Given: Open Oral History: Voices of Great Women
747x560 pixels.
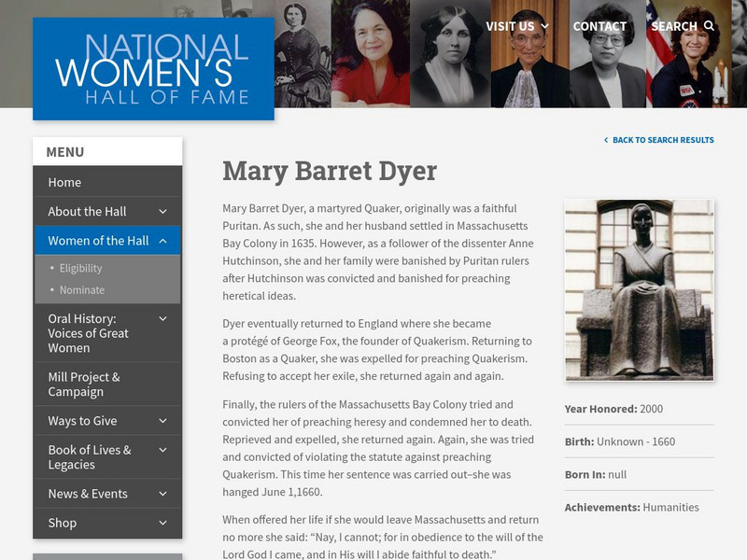Looking at the screenshot, I should click(88, 333).
